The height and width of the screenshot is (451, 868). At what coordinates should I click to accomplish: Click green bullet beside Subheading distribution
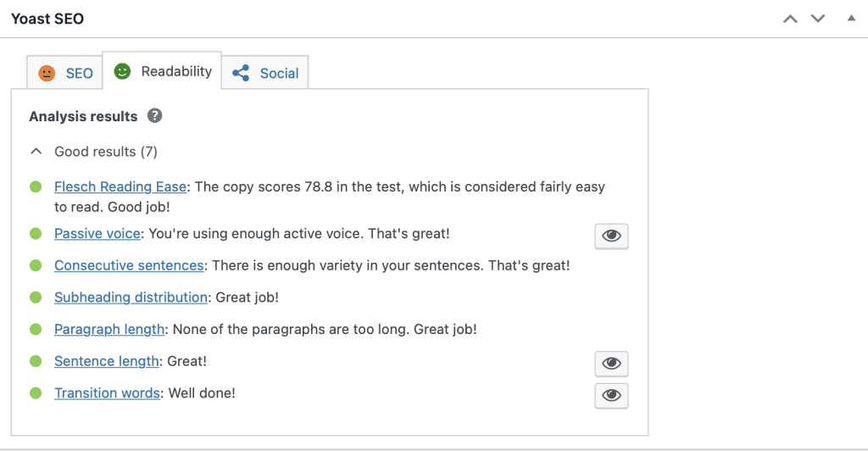click(x=36, y=298)
